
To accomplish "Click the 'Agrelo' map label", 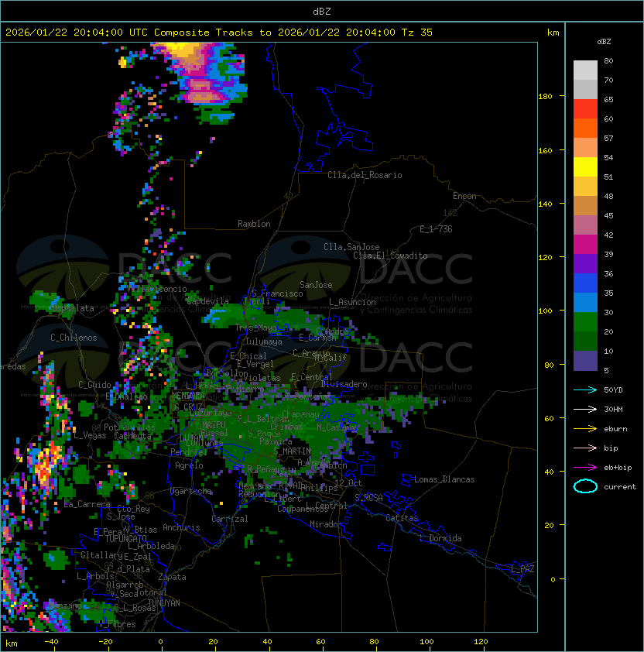I will pos(189,465).
